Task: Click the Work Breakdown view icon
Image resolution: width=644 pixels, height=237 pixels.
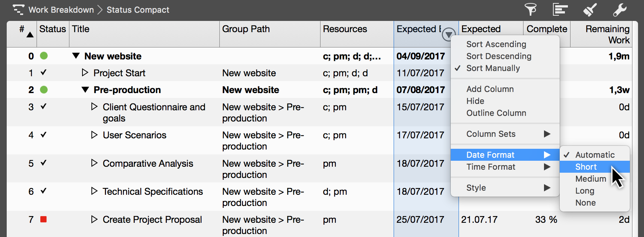Action: (18, 10)
